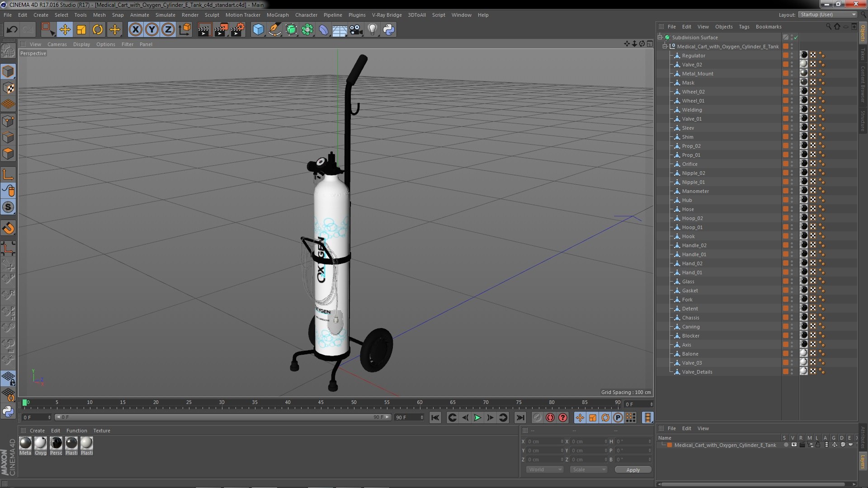Screen dimensions: 868x488
Task: Select the Rotate tool icon
Action: pyautogui.click(x=98, y=30)
